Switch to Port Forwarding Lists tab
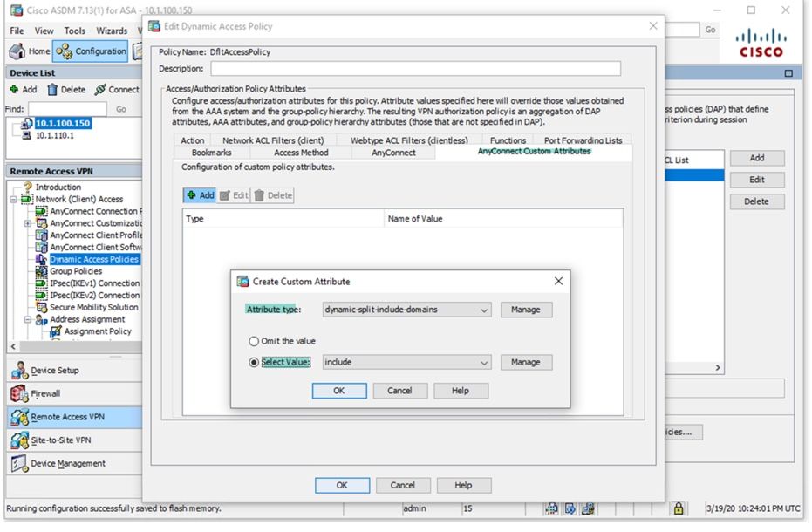 pos(583,140)
